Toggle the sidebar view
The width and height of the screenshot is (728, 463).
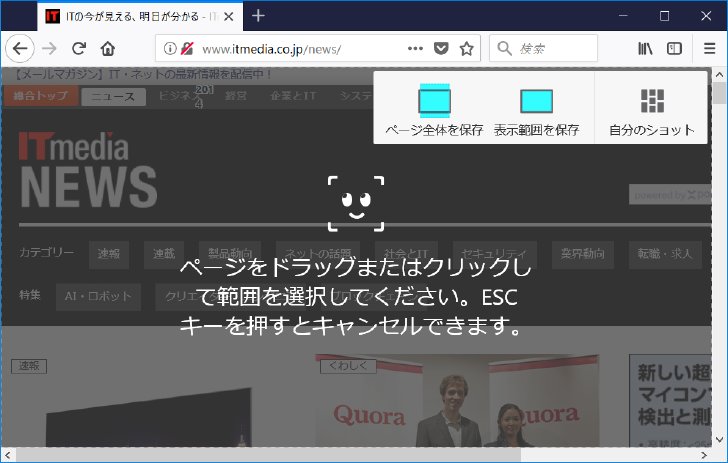674,48
